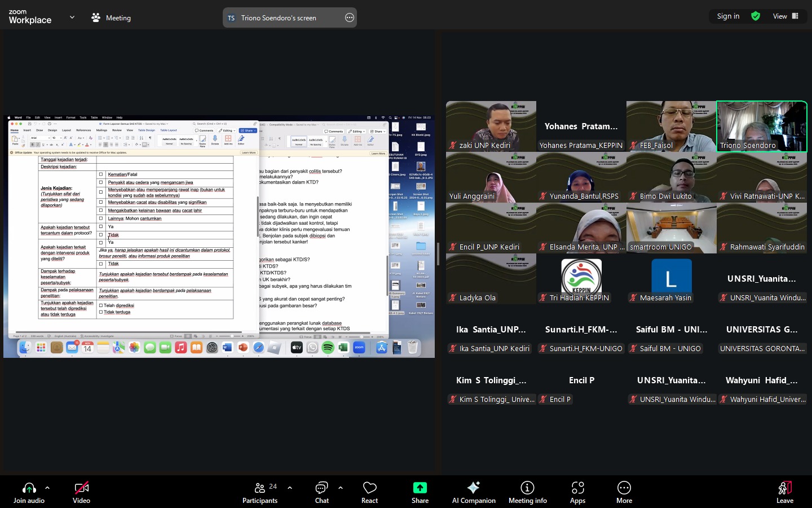812x508 pixels.
Task: Click the React heart icon
Action: (x=369, y=489)
